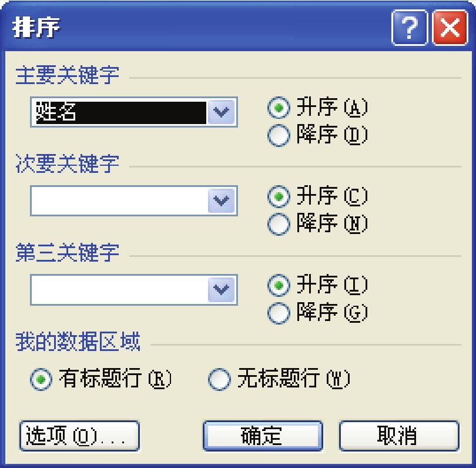Expand the 第三关键字 dropdown arrow
This screenshot has width=476, height=468.
(x=221, y=289)
